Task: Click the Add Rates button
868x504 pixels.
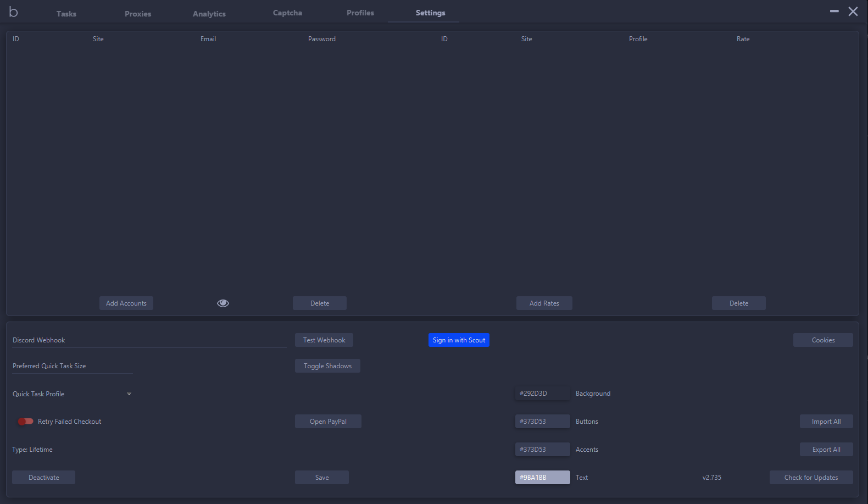Action: coord(544,303)
